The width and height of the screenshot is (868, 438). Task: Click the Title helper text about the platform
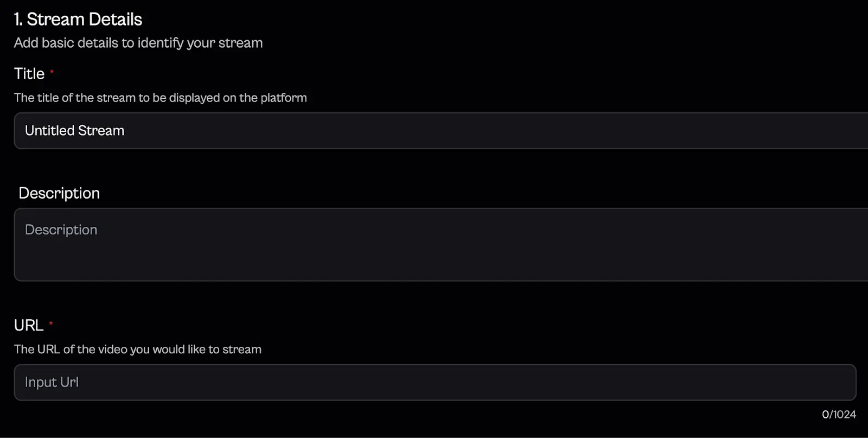(160, 98)
